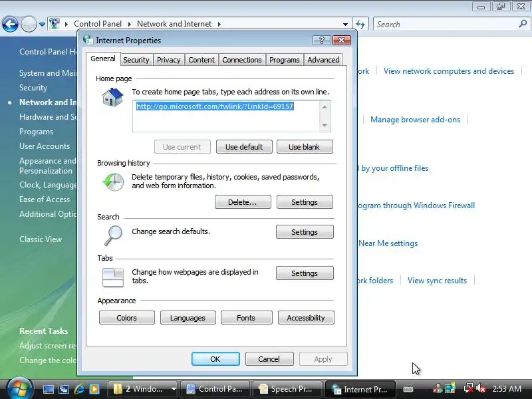The height and width of the screenshot is (399, 532).
Task: Open the 2 Windows Explorer taskbar group
Action: point(143,389)
